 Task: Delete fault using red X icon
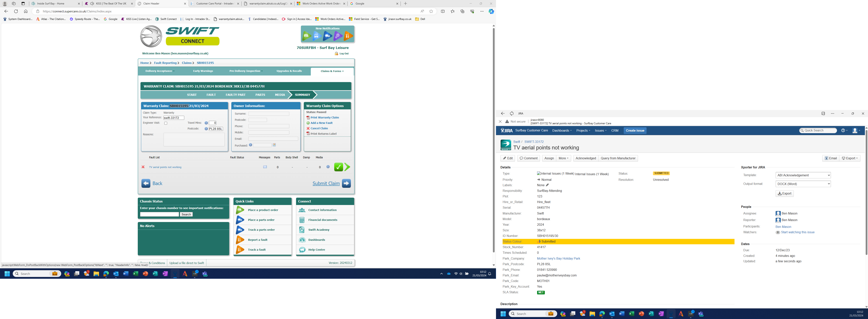[x=143, y=167]
